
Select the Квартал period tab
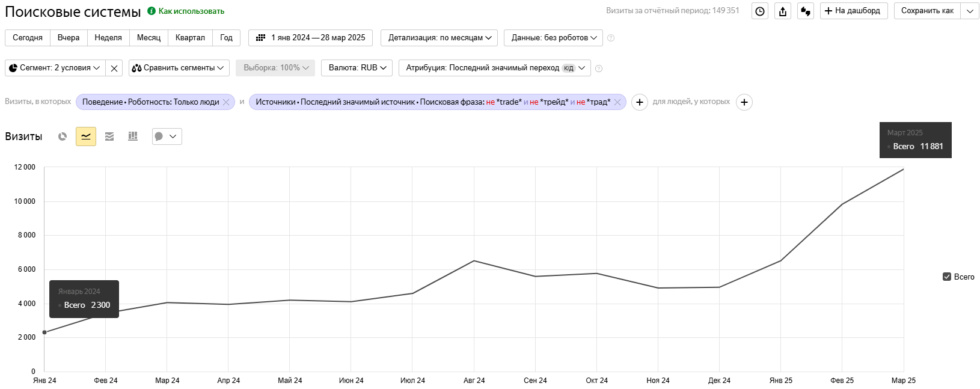190,38
